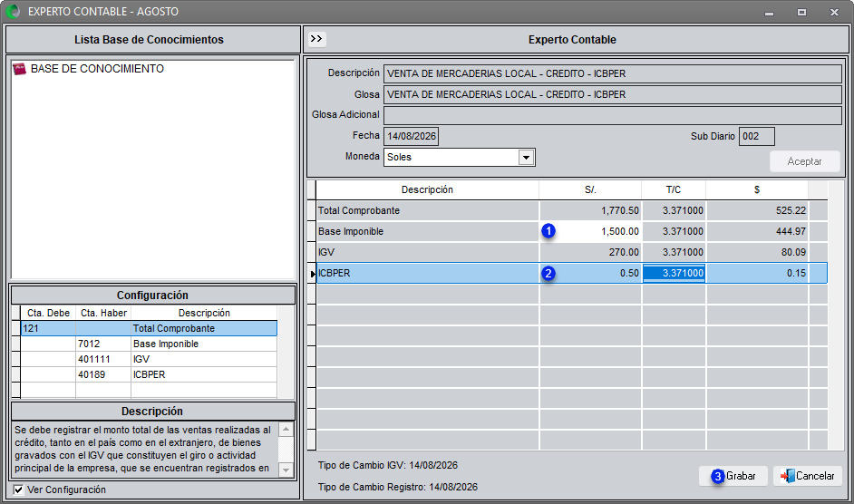854x504 pixels.
Task: Click the BASE DE CONOCIMIENTO book icon
Action: (x=20, y=69)
